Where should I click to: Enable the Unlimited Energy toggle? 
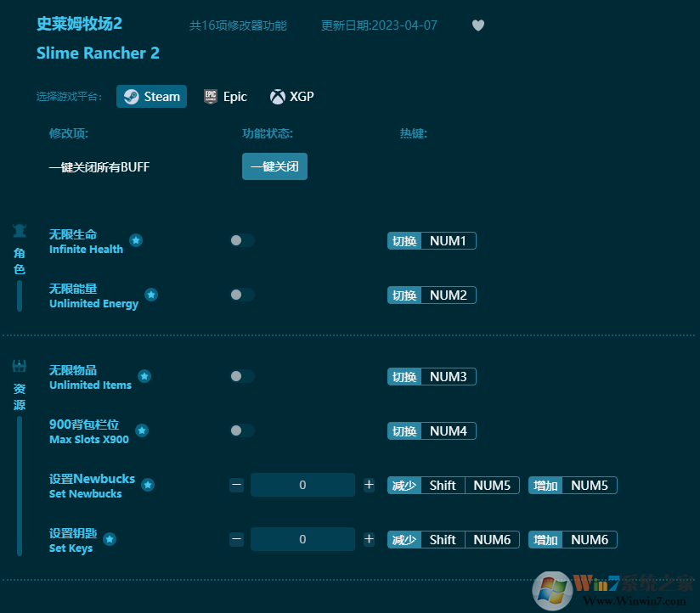[241, 295]
